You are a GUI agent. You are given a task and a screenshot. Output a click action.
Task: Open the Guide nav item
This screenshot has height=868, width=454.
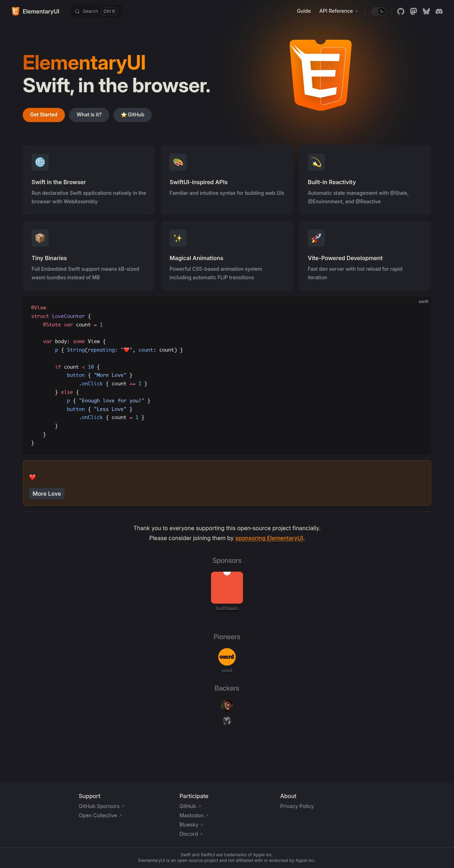304,11
